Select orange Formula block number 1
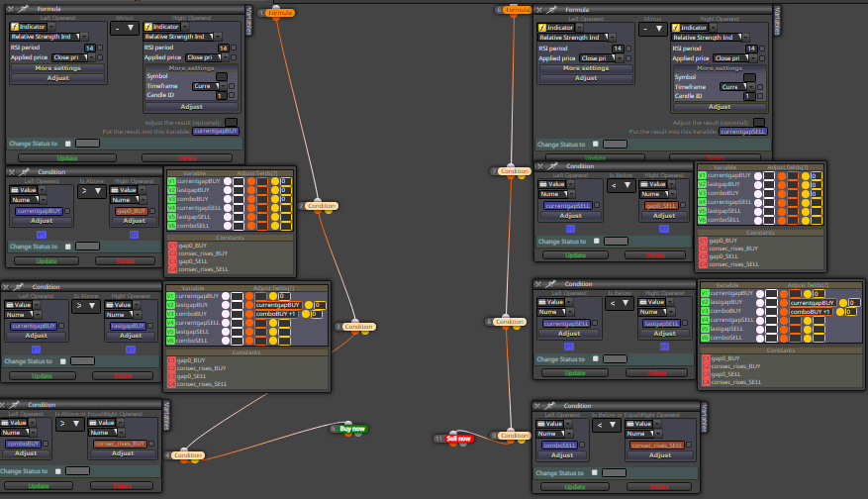The width and height of the screenshot is (868, 499). [280, 13]
